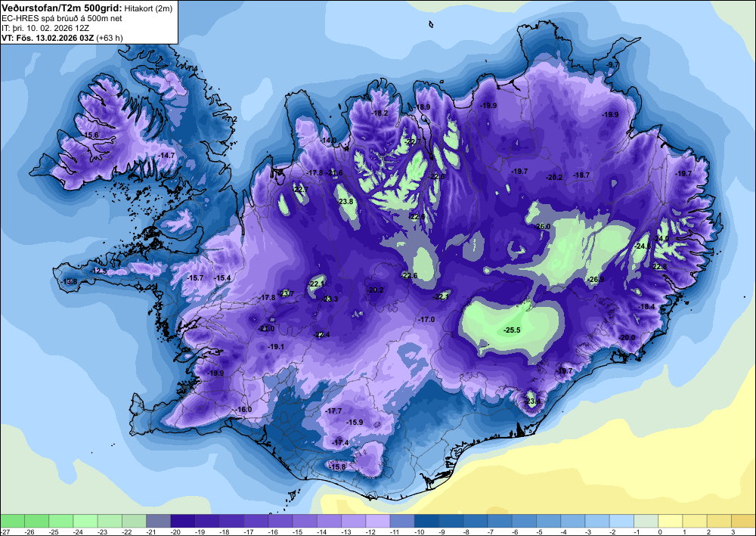Select the -15.9 temperature label
Image resolution: width=756 pixels, height=536 pixels.
pos(355,423)
